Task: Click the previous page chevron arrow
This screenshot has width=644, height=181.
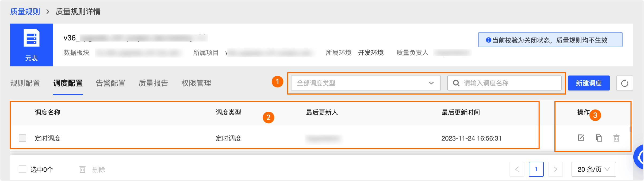Action: [x=517, y=169]
